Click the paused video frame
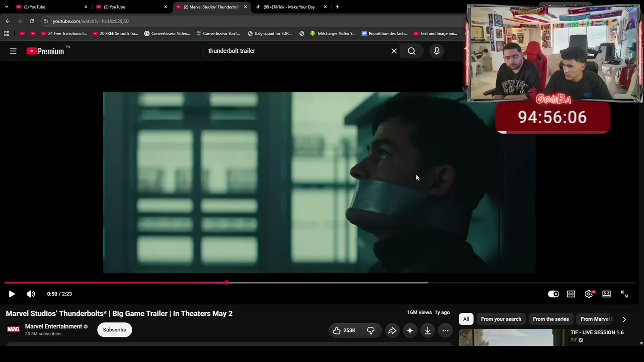644x362 pixels. (x=319, y=183)
